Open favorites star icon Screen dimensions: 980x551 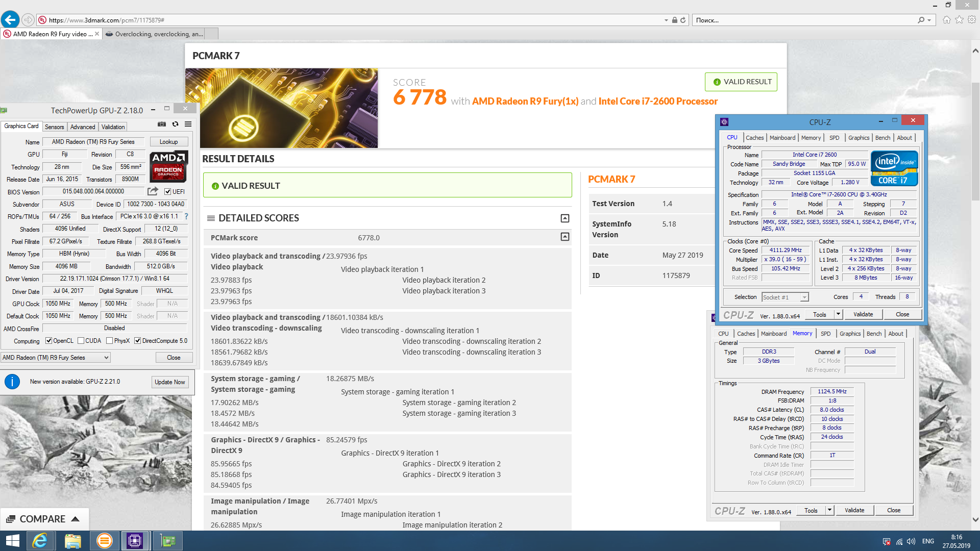click(960, 20)
